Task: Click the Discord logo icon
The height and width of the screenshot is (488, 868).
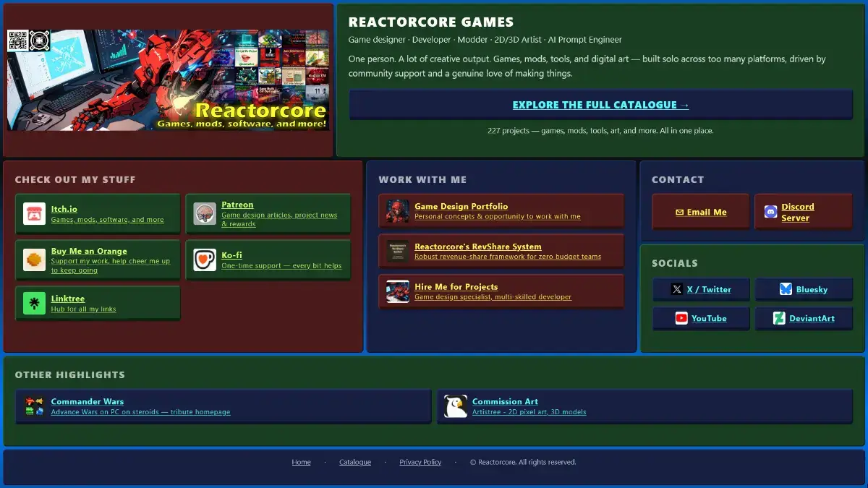Action: point(770,212)
